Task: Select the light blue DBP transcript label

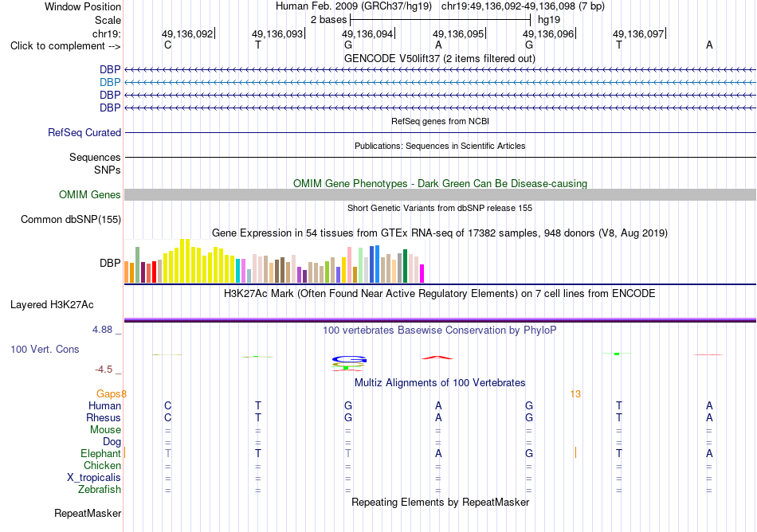Action: point(110,82)
